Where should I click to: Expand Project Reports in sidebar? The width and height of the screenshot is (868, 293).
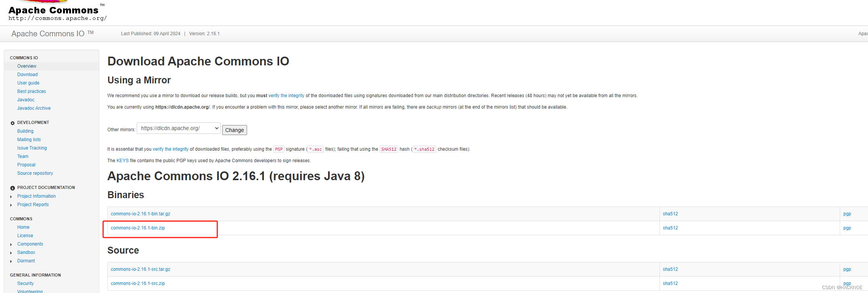coord(11,205)
